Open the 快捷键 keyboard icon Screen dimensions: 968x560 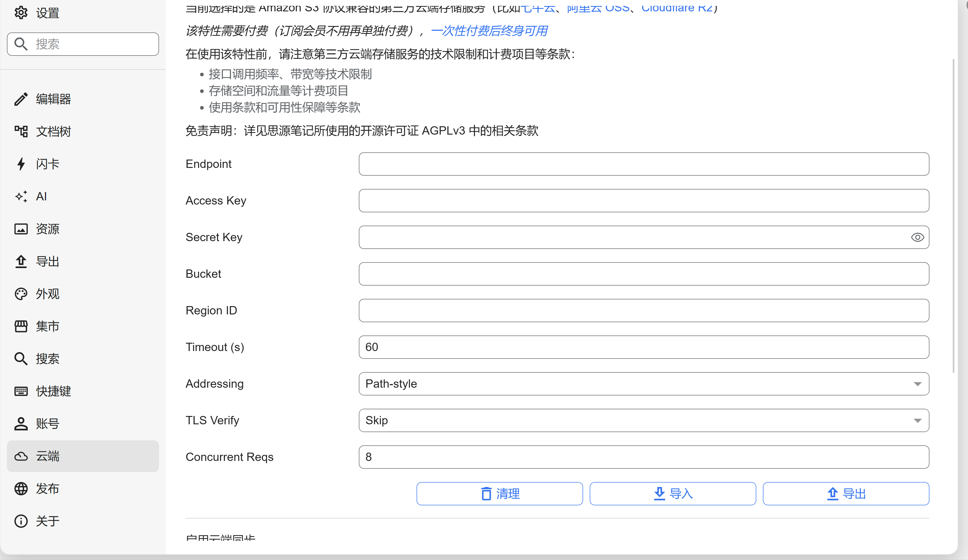click(21, 391)
